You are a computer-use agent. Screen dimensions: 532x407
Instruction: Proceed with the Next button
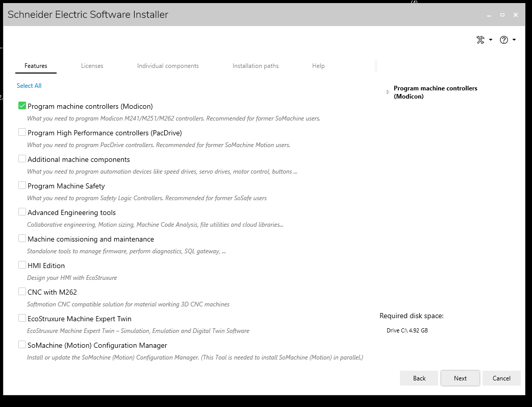pos(460,378)
